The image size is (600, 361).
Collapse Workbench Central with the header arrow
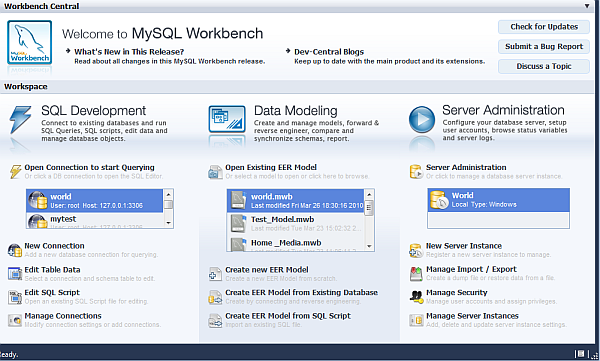(587, 6)
